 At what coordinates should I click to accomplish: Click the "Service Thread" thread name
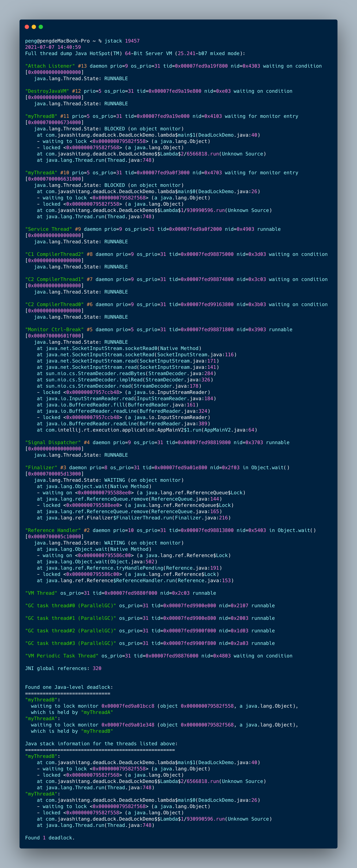pos(48,229)
